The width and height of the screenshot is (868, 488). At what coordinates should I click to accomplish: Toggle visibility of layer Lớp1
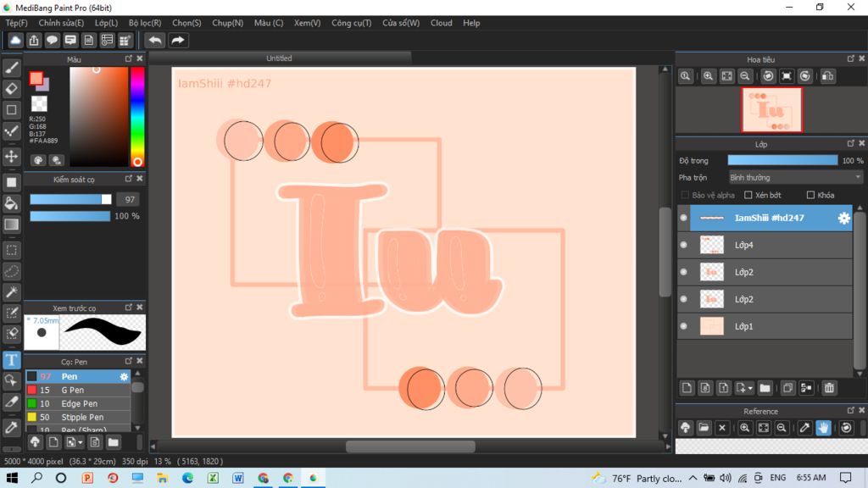click(x=684, y=326)
